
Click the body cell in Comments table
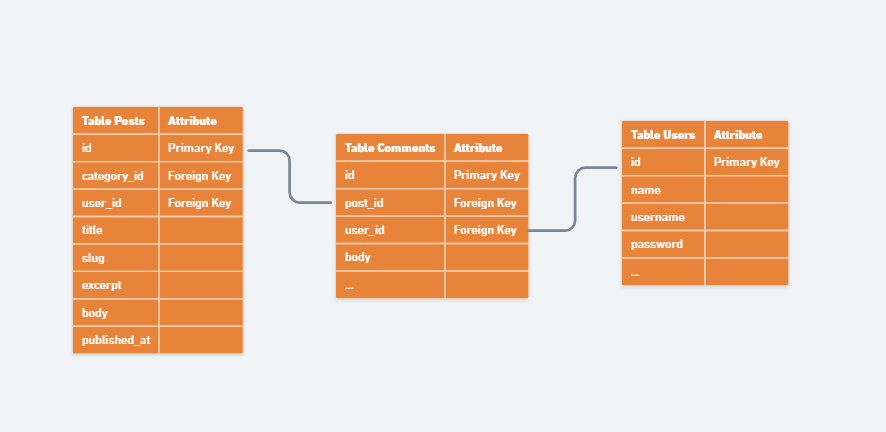390,257
